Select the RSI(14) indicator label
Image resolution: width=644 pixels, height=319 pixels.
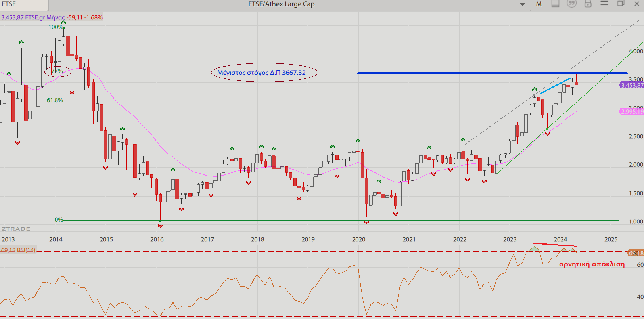[x=26, y=250]
